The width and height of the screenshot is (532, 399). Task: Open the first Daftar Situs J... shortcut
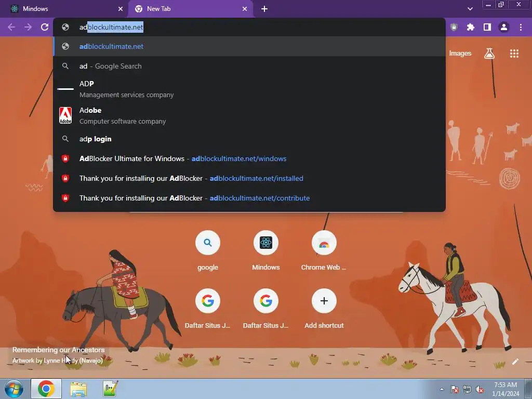[x=208, y=308]
